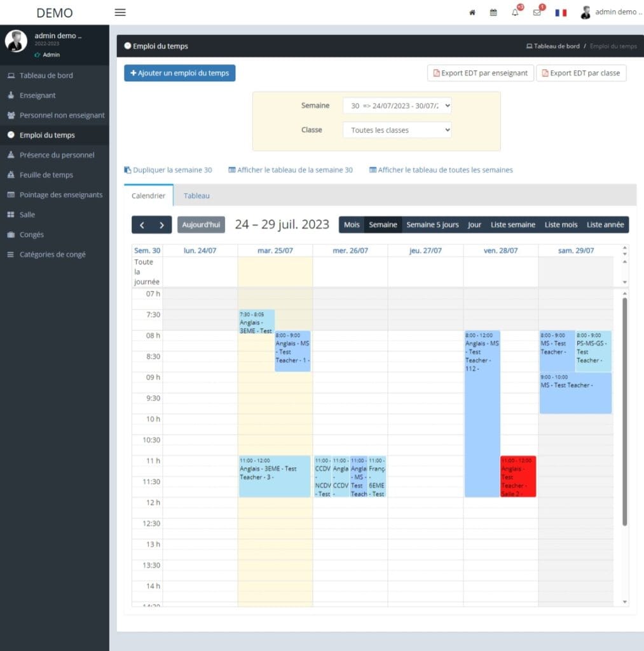This screenshot has width=644, height=651.
Task: Switch to the 'Tableau' tab
Action: 196,196
